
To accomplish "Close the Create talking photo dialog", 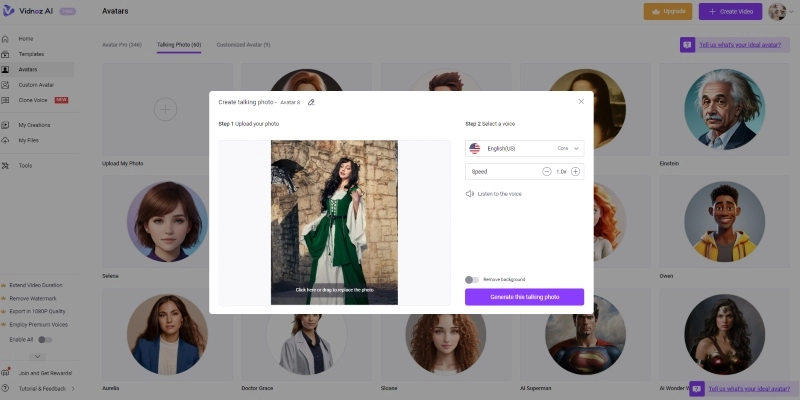I will click(581, 101).
